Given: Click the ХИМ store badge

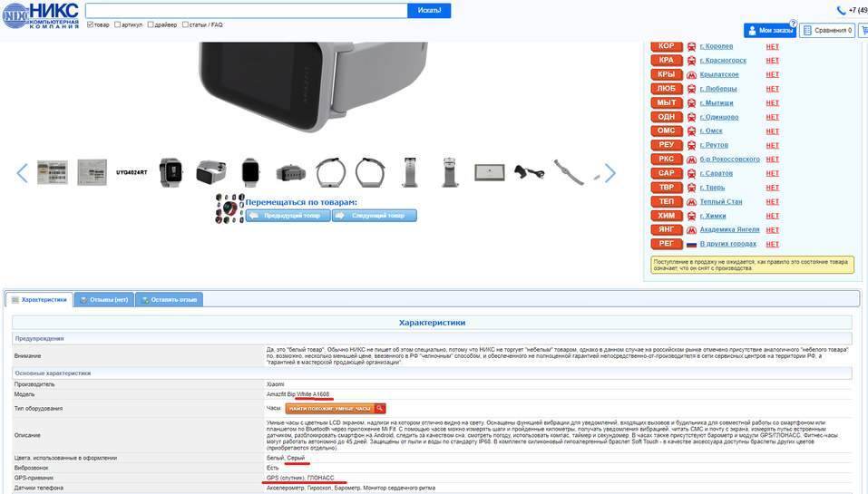Looking at the screenshot, I should tap(667, 216).
